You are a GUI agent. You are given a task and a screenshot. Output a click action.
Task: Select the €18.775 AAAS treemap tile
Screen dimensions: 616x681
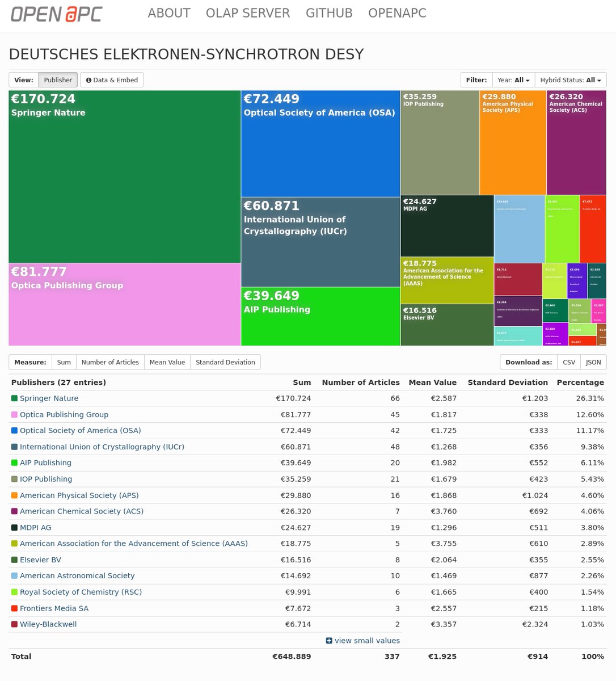click(x=447, y=280)
